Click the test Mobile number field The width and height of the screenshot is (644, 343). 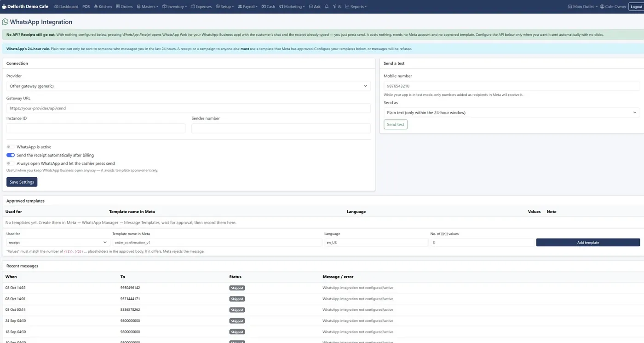point(512,86)
